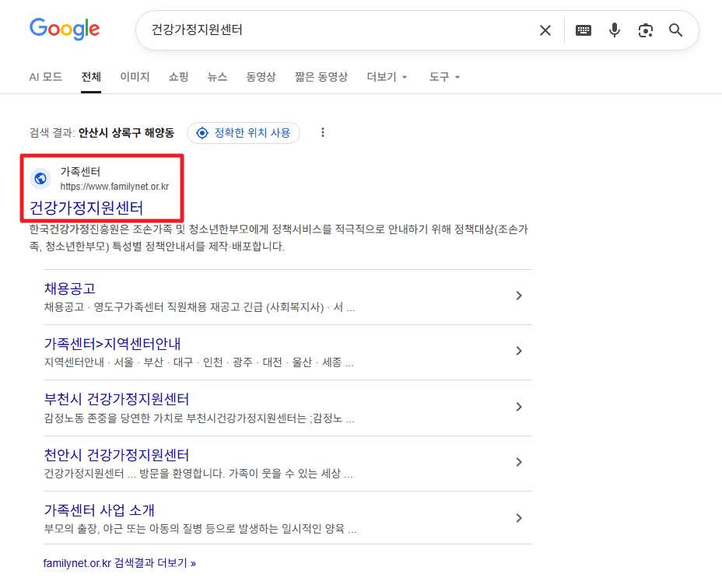Screen dimensions: 722x588
Task: Switch to the 동영상 tab
Action: tap(261, 77)
